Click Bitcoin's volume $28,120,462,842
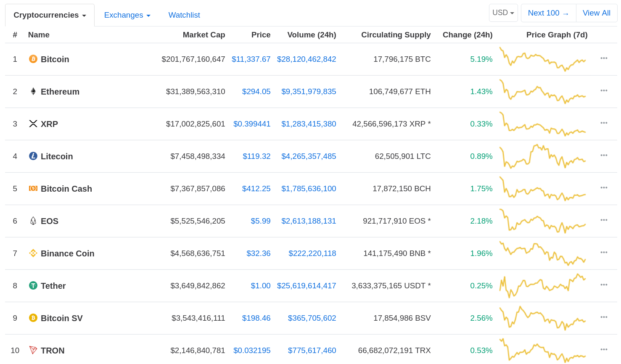This screenshot has height=364, width=621. point(307,59)
